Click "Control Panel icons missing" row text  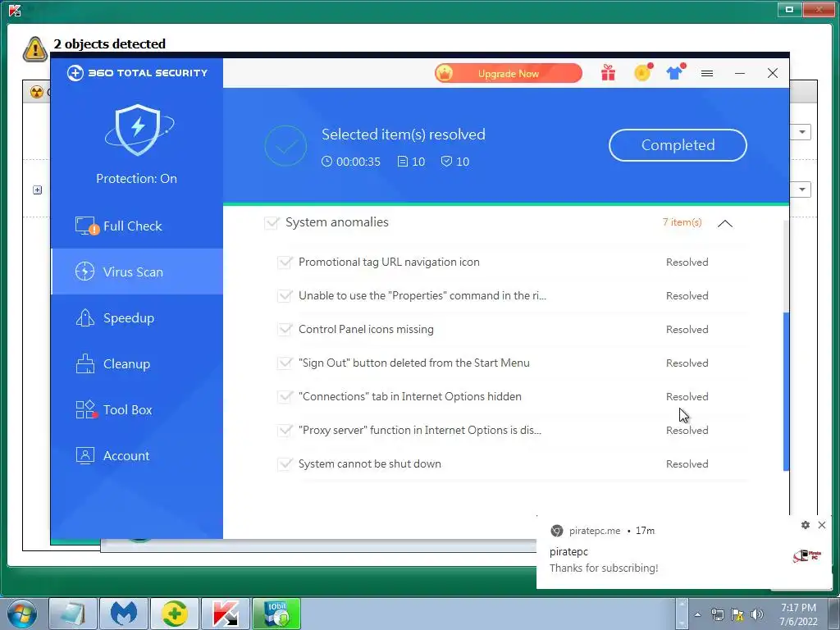coord(366,330)
